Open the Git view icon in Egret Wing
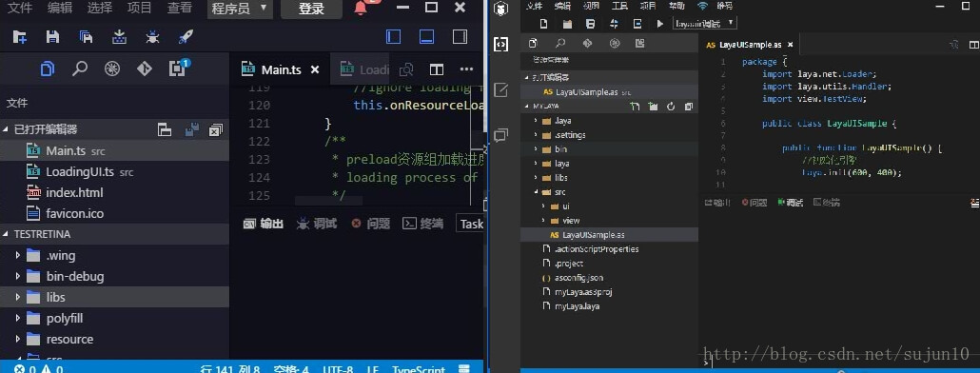Viewport: 980px width, 373px height. pyautogui.click(x=145, y=69)
